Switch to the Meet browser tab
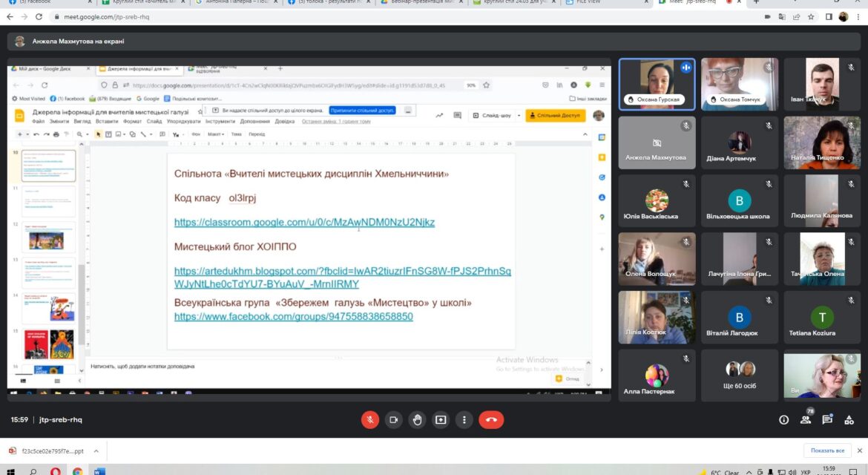The height and width of the screenshot is (475, 868). pos(692,2)
